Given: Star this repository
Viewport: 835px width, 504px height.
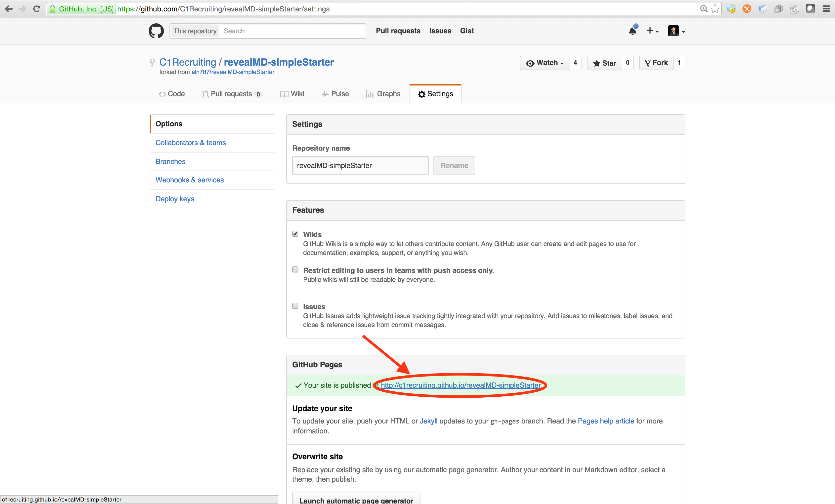Looking at the screenshot, I should (605, 63).
